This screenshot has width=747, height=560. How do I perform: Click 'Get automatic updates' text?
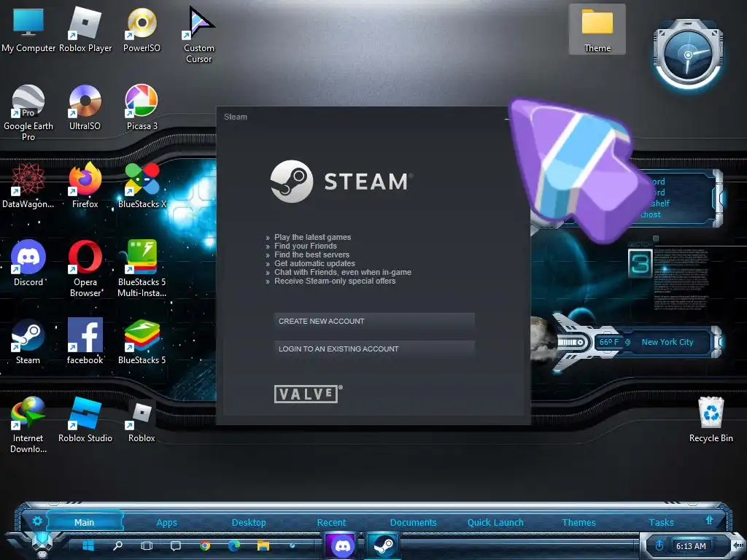[314, 263]
